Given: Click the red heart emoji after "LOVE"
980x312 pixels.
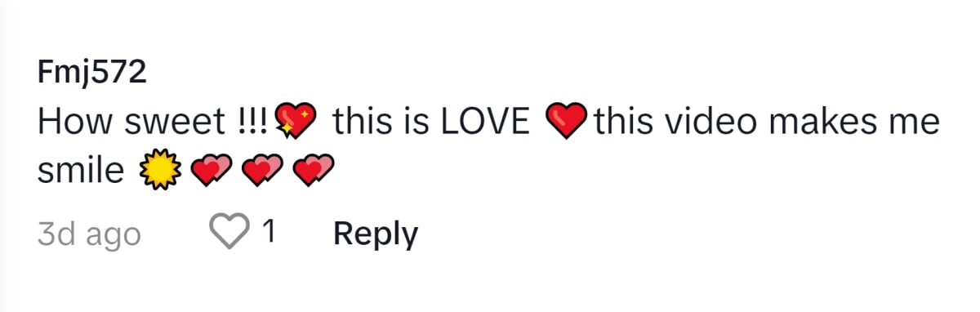Looking at the screenshot, I should [566, 123].
